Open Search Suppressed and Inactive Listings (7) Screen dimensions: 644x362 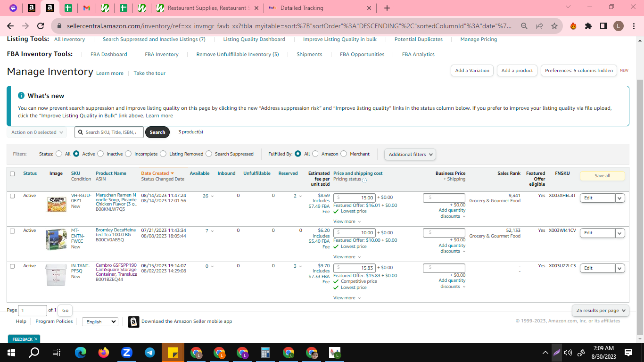point(154,40)
